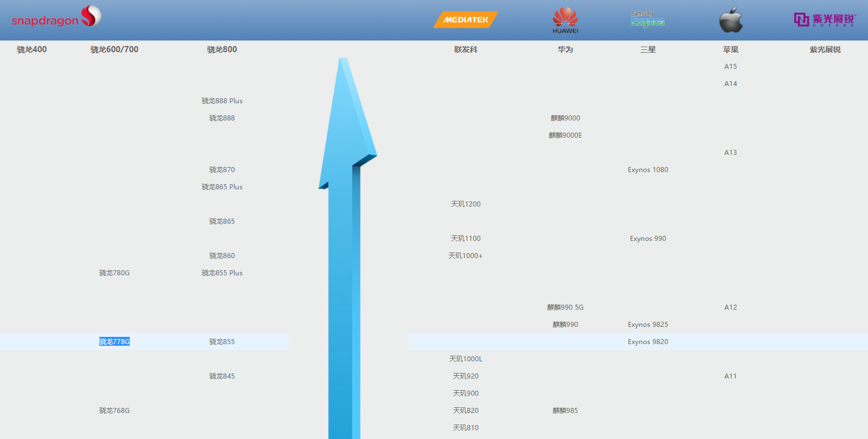Click the Apple logo
Viewport: 868px width, 439px height.
[x=730, y=20]
